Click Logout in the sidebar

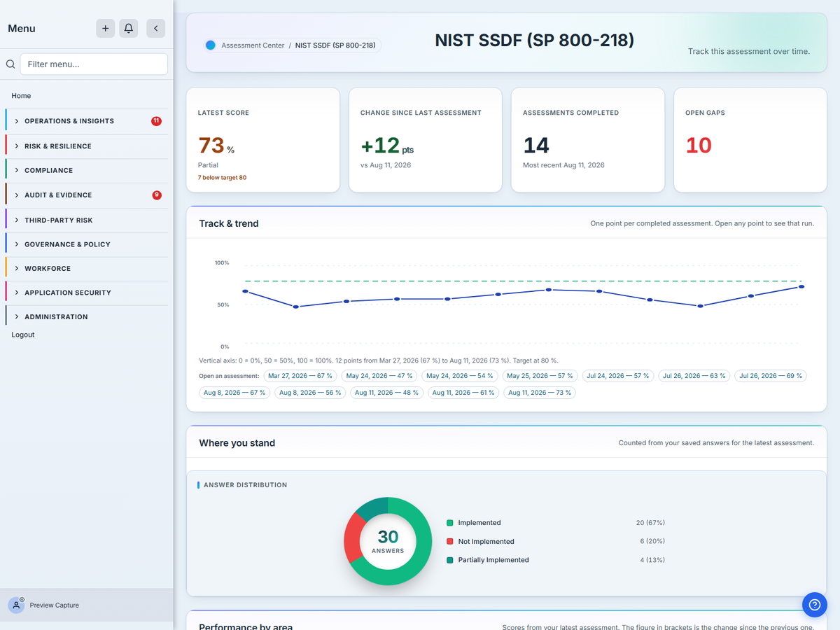(23, 335)
